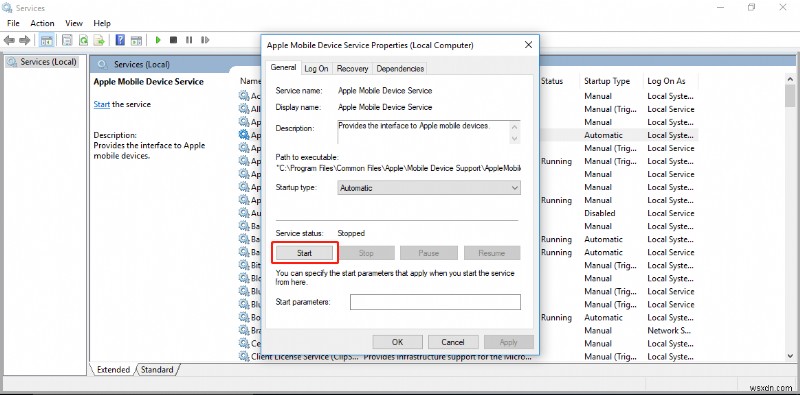Click the 'Stopped' service status text

click(x=351, y=233)
